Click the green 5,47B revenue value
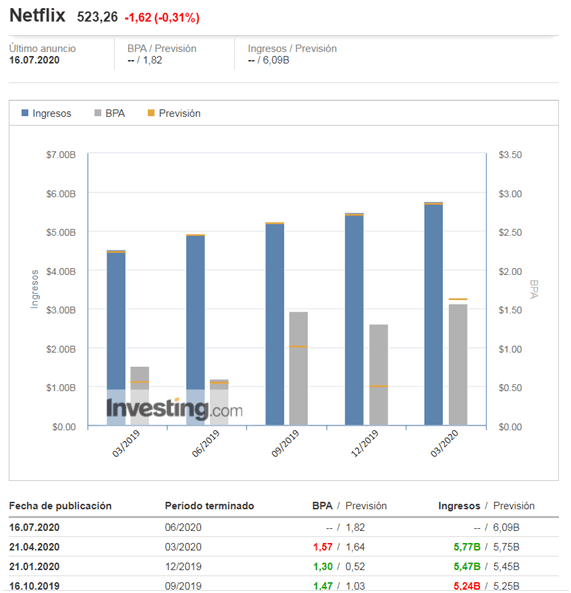 pos(467,567)
